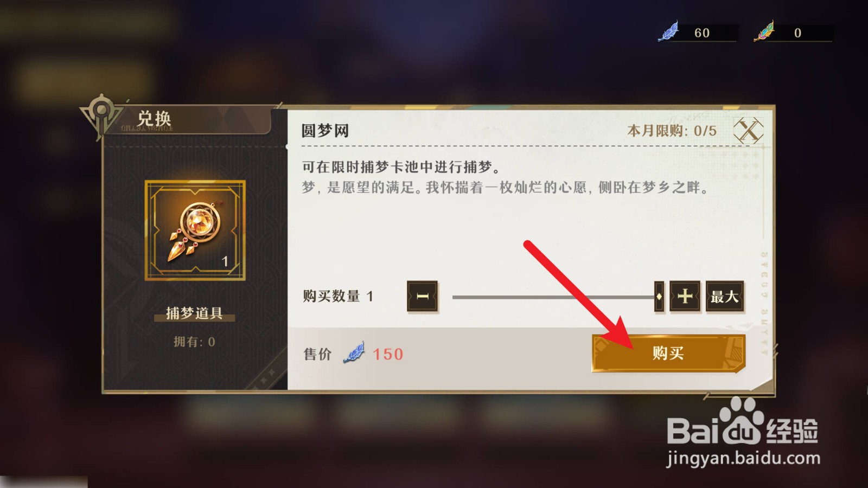Click the blue feather currency icon at top
Viewport: 868px width, 488px height.
669,31
